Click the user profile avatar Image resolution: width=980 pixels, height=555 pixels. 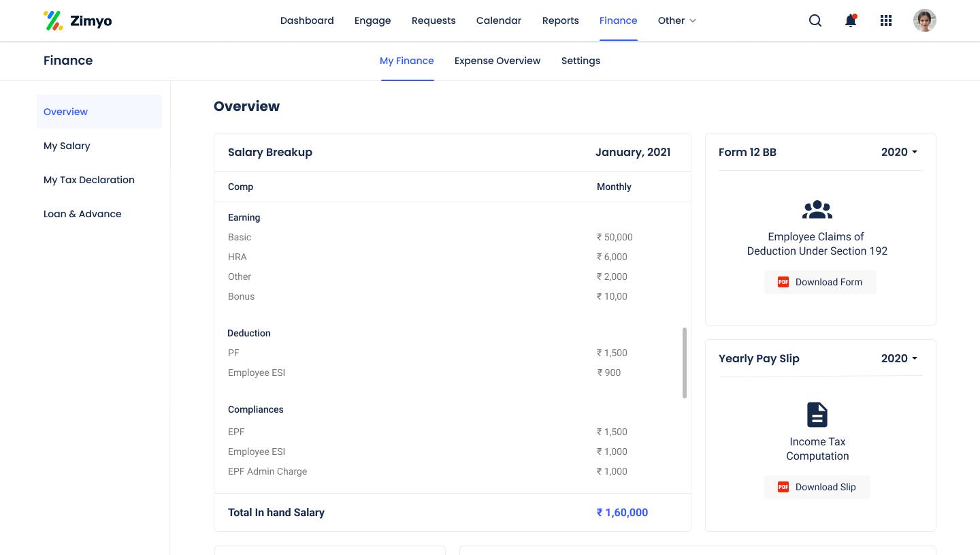(x=924, y=20)
